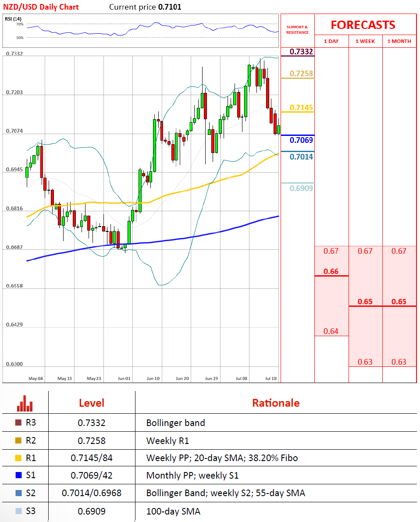Select the 1 MONTH forecast column header
Screen dimensions: 420x522
399,41
